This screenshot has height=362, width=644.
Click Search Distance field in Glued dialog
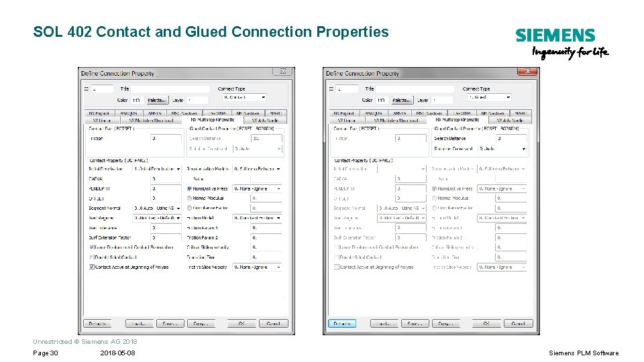pyautogui.click(x=511, y=139)
